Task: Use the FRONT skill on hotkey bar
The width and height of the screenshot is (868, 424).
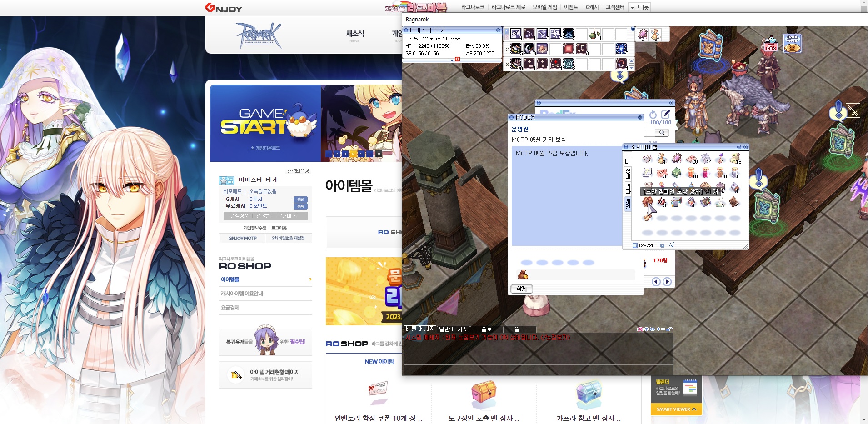Action: (529, 64)
